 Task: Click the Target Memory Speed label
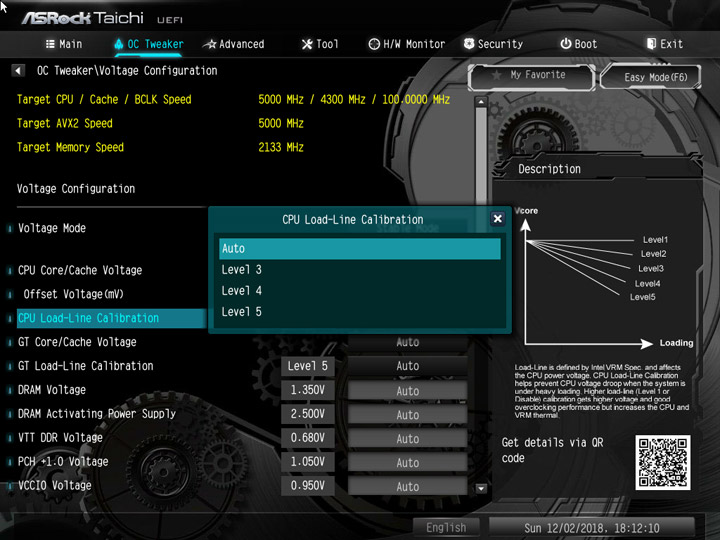pos(70,147)
